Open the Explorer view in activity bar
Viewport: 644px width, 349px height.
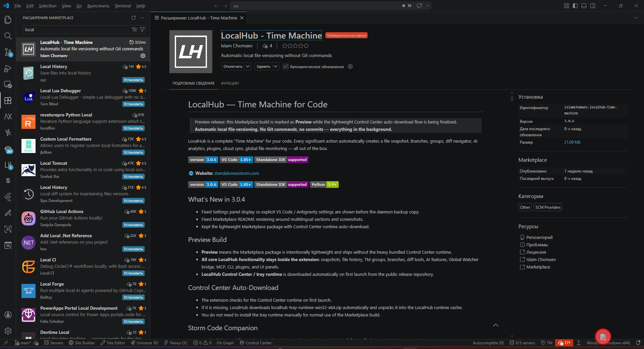[x=8, y=20]
